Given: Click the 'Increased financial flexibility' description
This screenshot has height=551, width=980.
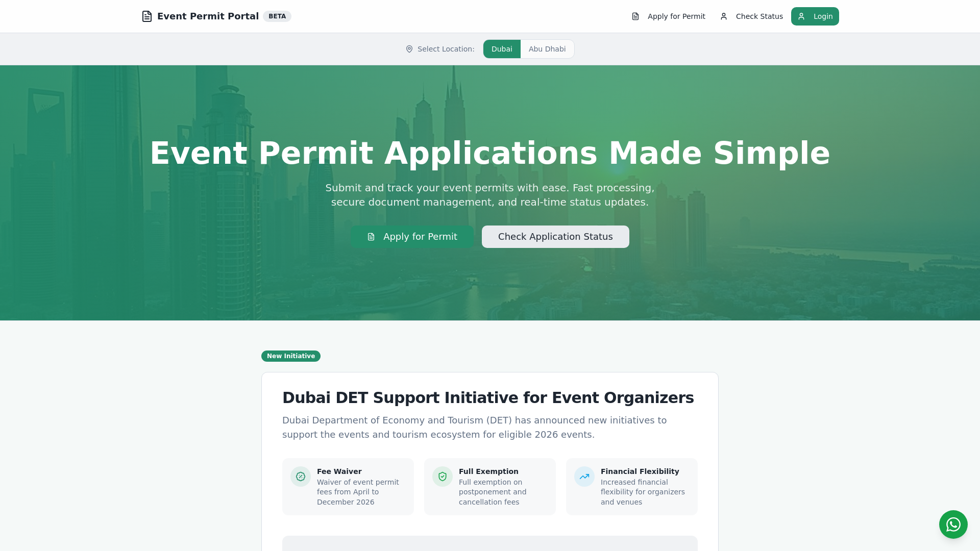Looking at the screenshot, I should coord(643,492).
